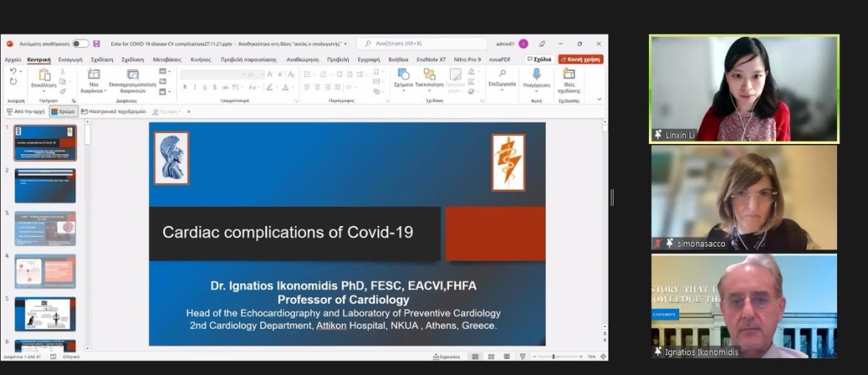Viewport: 868px width, 375px height.
Task: Click the Paste (Επικόλληση) clipboard icon
Action: click(43, 75)
